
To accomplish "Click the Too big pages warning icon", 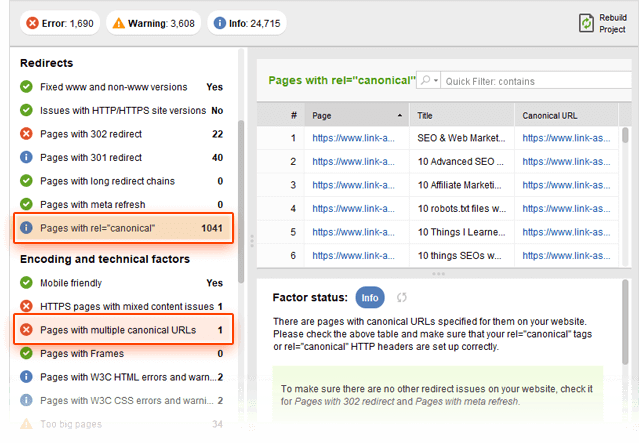I will click(26, 424).
